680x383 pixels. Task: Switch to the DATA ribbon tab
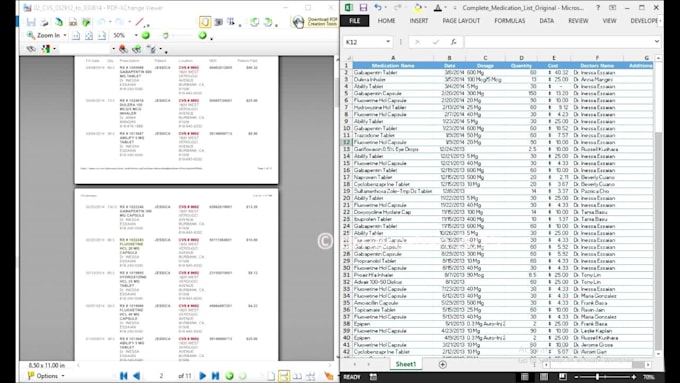[x=546, y=20]
